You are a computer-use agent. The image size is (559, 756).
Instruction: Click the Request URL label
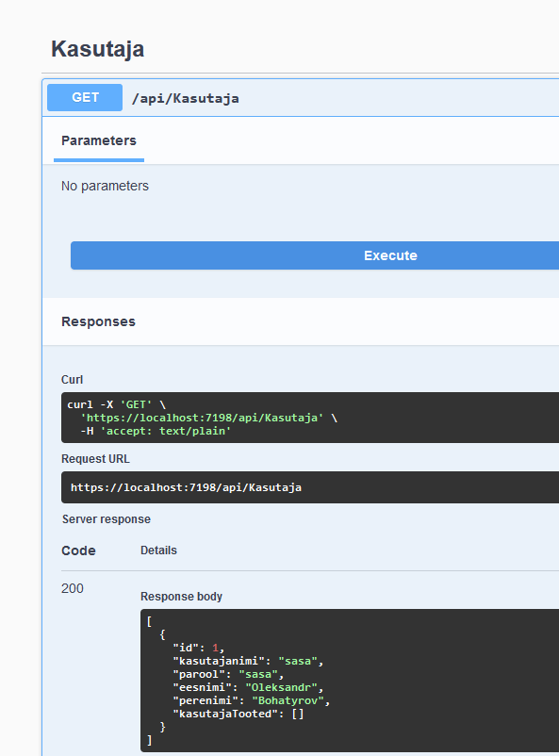pyautogui.click(x=95, y=459)
